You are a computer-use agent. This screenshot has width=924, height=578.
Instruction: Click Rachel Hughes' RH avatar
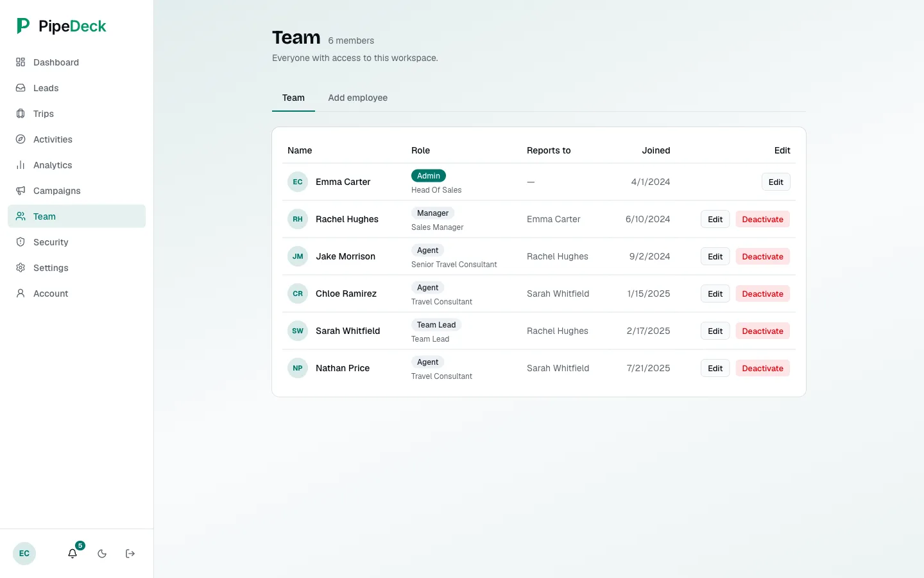(x=298, y=219)
